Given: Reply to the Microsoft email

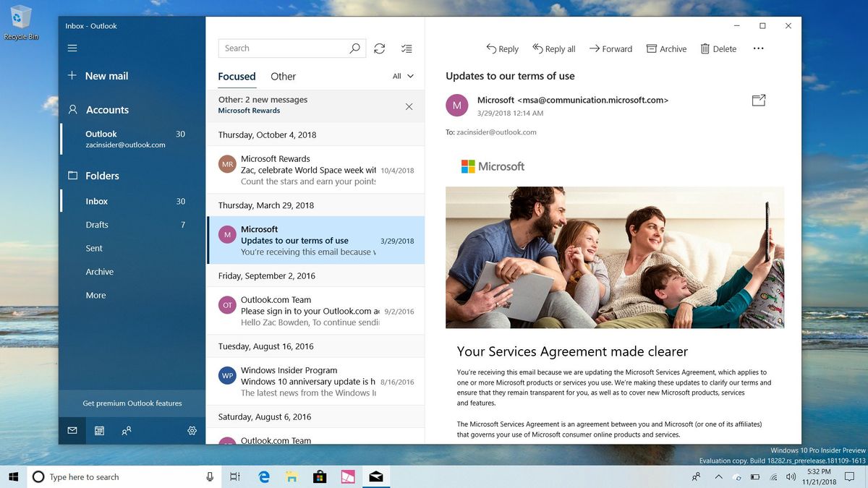Looking at the screenshot, I should pyautogui.click(x=502, y=48).
